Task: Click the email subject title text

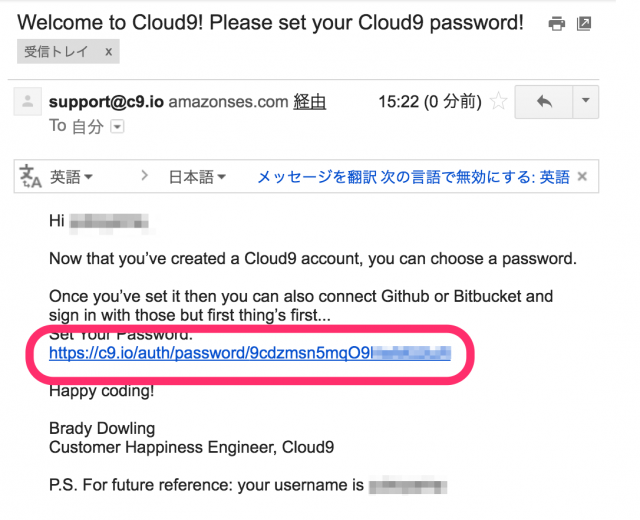Action: click(270, 22)
